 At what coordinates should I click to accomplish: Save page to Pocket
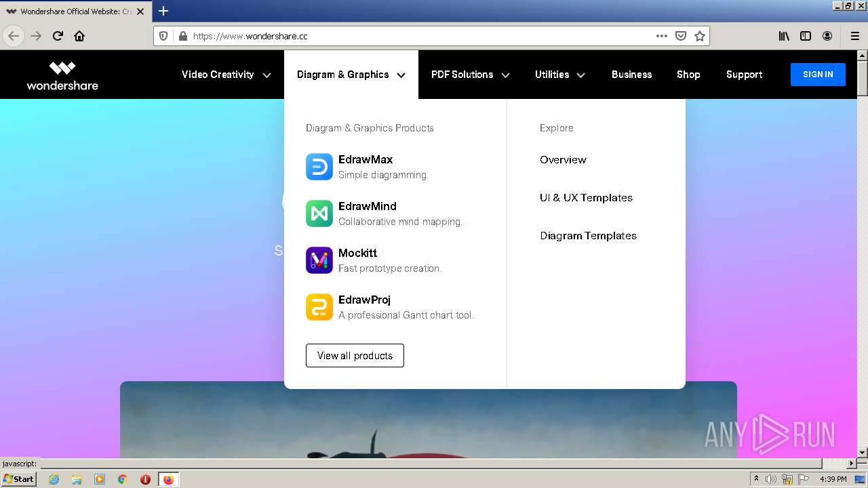(x=681, y=36)
